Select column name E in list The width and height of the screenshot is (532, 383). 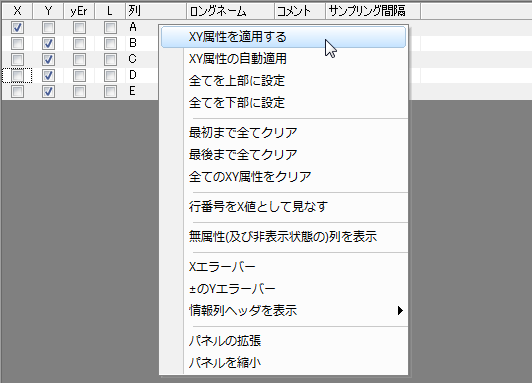(x=133, y=91)
